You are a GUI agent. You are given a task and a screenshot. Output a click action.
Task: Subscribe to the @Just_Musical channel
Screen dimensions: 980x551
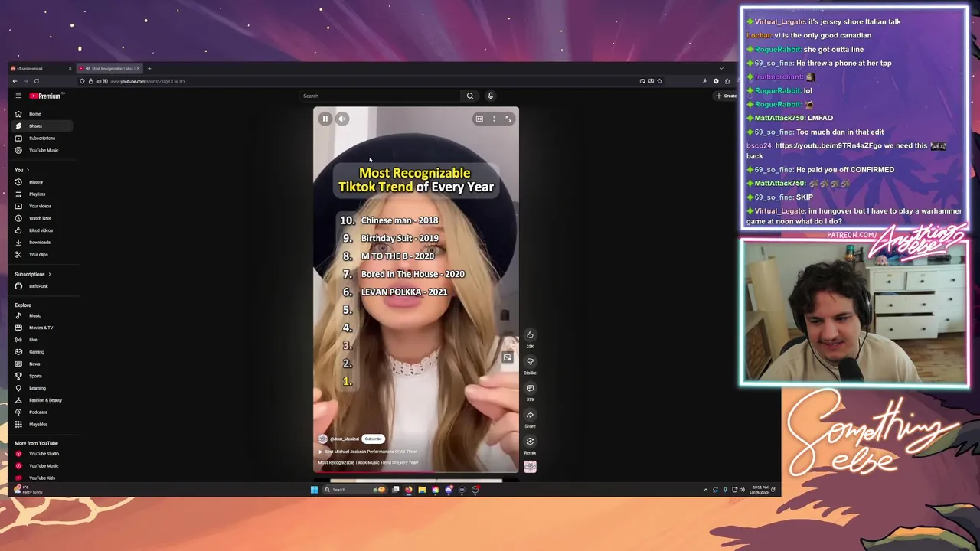click(x=373, y=439)
